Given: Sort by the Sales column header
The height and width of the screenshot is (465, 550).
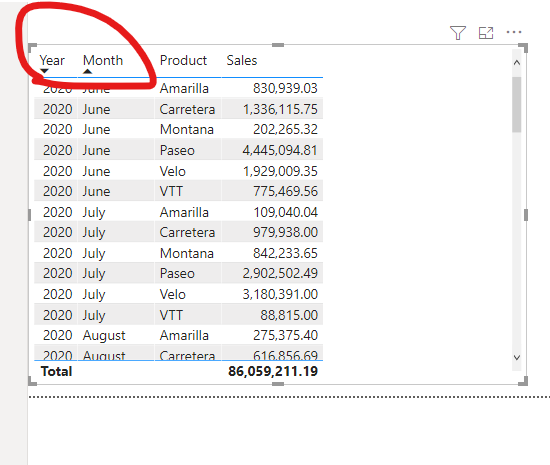Looking at the screenshot, I should [x=242, y=60].
